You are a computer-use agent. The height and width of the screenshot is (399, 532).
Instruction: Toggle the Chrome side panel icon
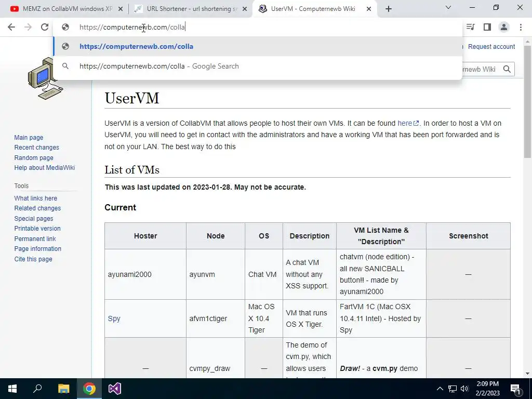point(487,27)
